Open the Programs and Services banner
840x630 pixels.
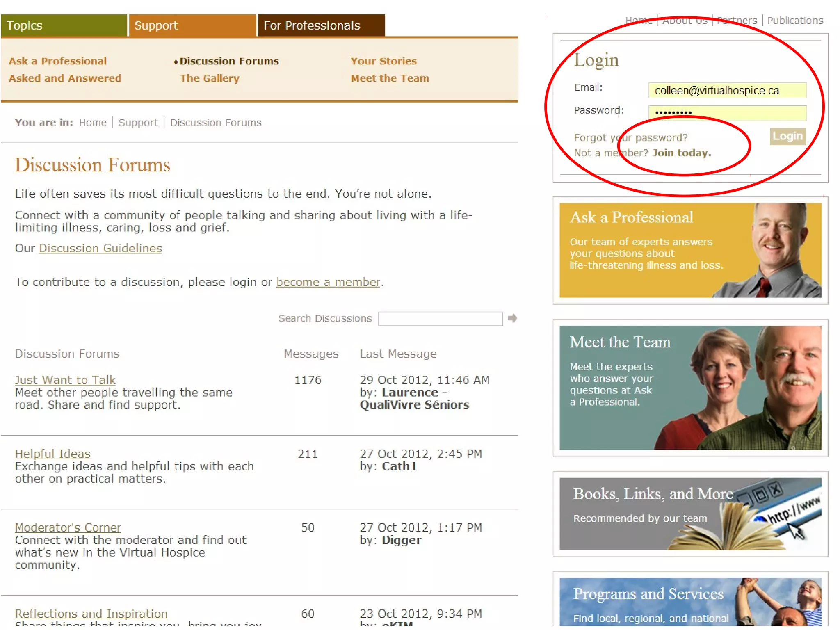click(690, 601)
